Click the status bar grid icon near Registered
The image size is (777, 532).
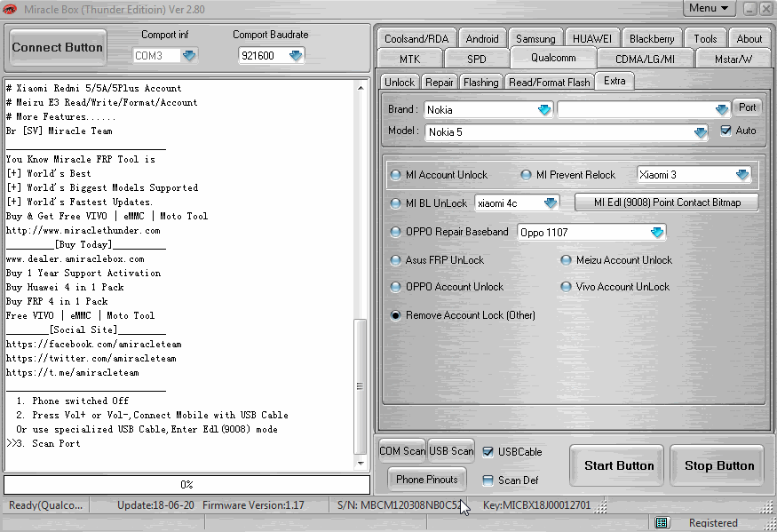coord(661,522)
